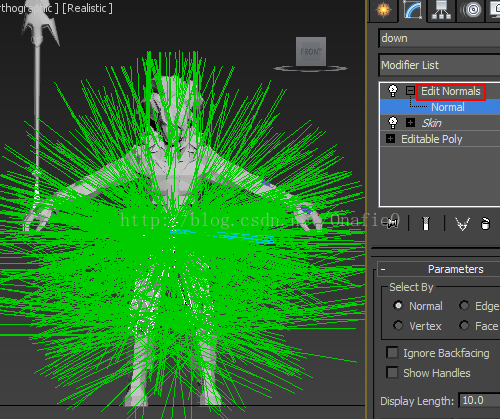Select the Normal radio button

[398, 305]
